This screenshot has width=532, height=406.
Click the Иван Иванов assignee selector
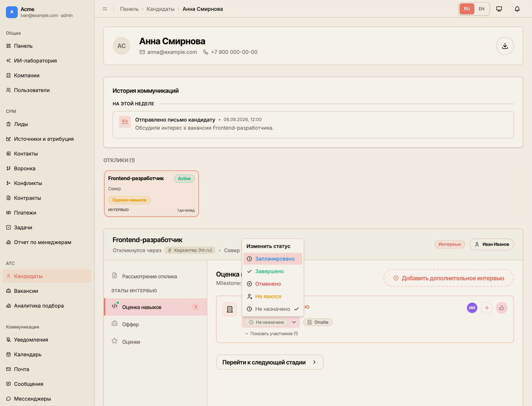pos(492,244)
